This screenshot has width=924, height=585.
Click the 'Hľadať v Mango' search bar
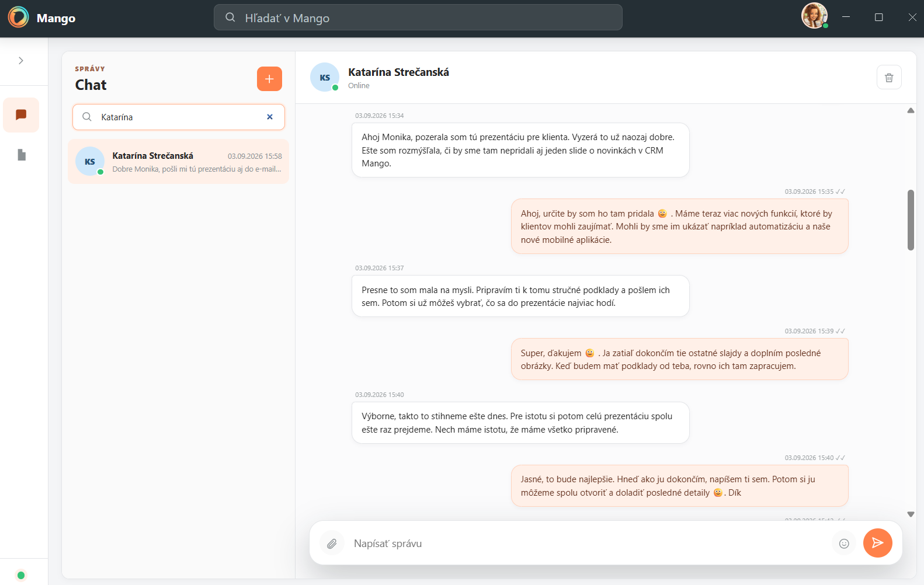point(418,18)
